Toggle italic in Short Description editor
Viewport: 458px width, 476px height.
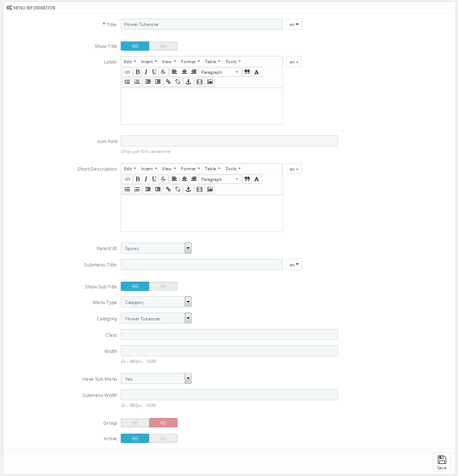point(146,179)
